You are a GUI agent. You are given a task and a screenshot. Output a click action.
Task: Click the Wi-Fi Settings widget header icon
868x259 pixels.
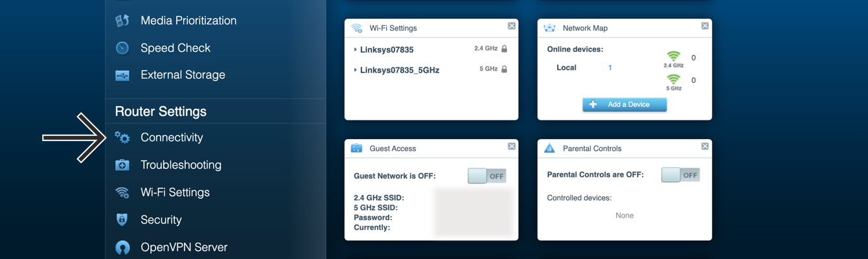point(357,28)
